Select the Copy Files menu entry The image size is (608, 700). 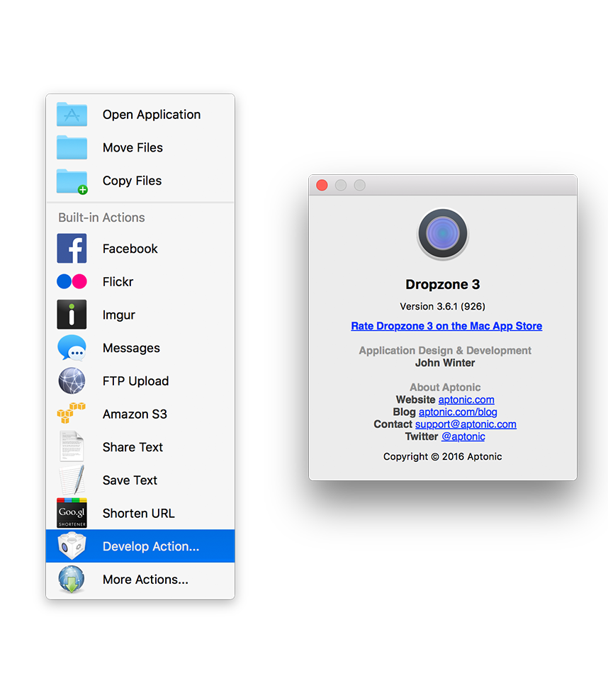coord(140,181)
